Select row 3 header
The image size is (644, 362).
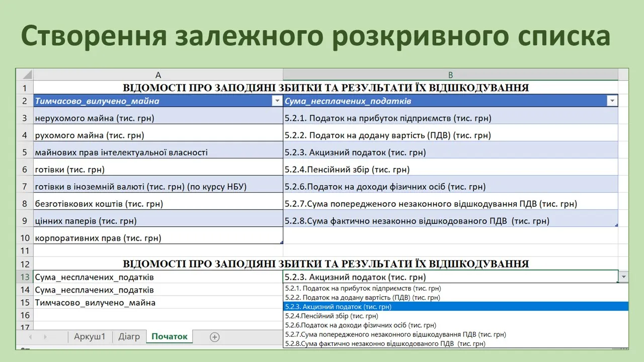coord(25,119)
